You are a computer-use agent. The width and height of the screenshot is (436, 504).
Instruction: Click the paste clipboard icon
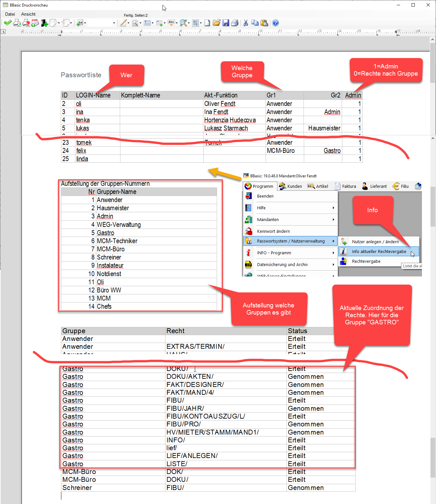264,23
